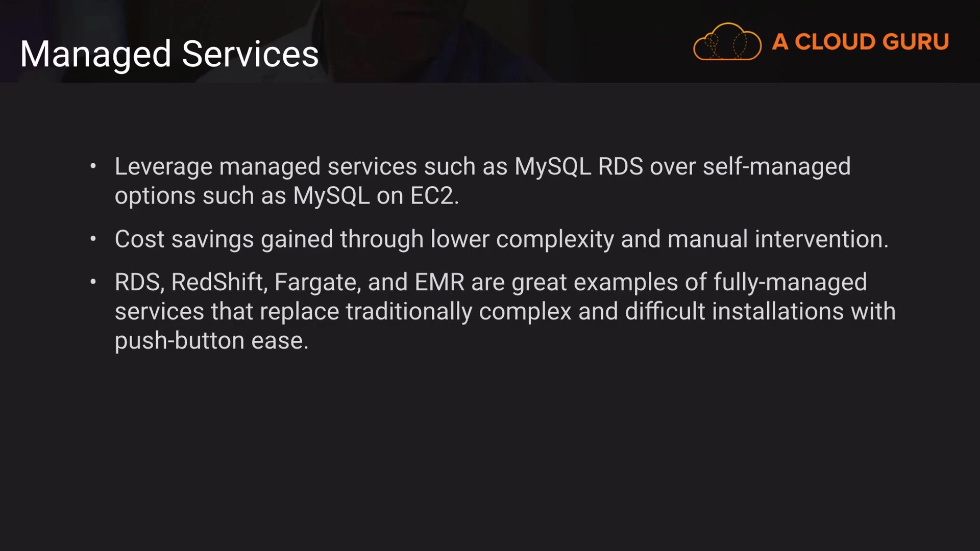Click the second bullet point dot
980x551 pixels.
(x=93, y=238)
